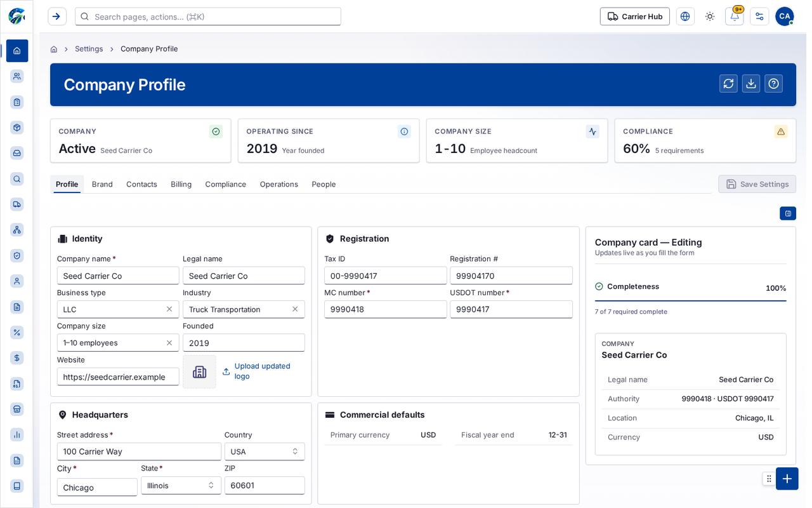This screenshot has height=508, width=812.
Task: Click the home icon in sidebar
Action: click(17, 51)
